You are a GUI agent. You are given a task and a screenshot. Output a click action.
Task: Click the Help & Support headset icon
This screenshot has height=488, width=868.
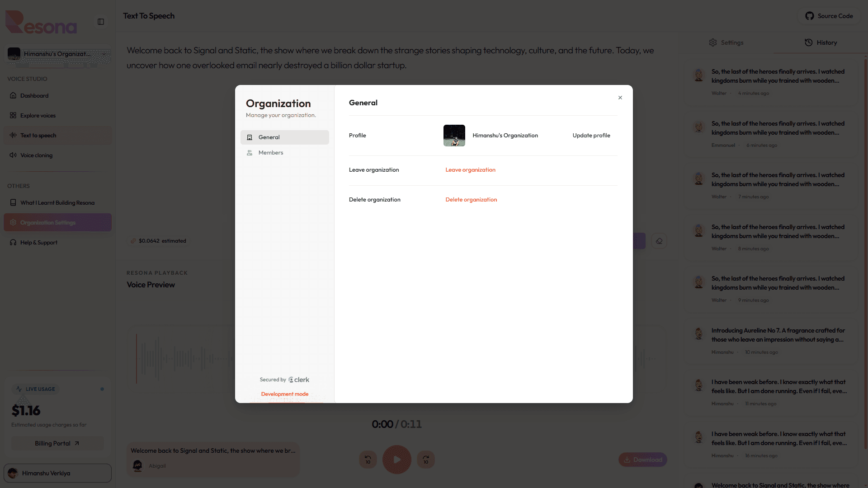pos(13,243)
